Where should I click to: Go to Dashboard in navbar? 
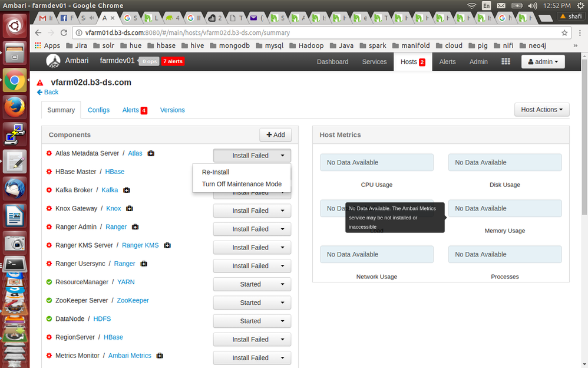tap(333, 61)
